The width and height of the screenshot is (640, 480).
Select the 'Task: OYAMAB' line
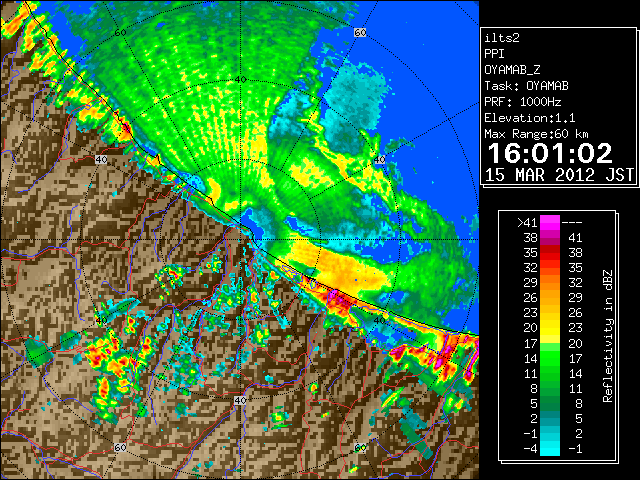pyautogui.click(x=526, y=86)
